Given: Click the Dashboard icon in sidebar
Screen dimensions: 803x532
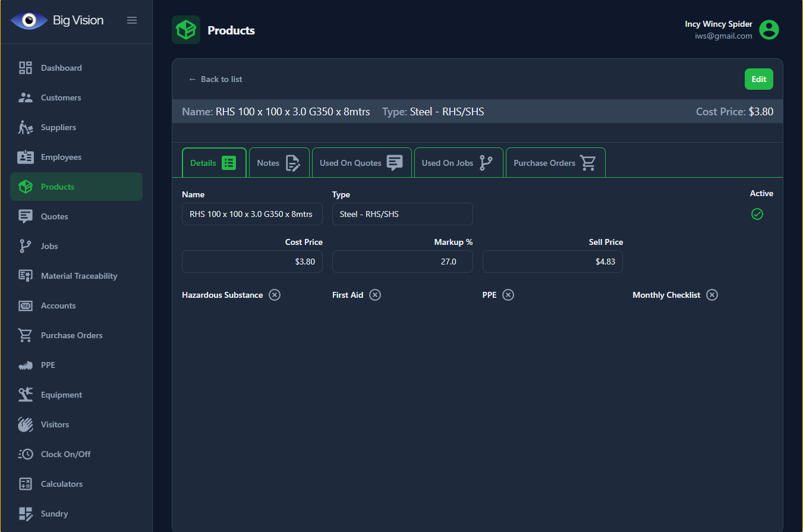Looking at the screenshot, I should pos(26,68).
